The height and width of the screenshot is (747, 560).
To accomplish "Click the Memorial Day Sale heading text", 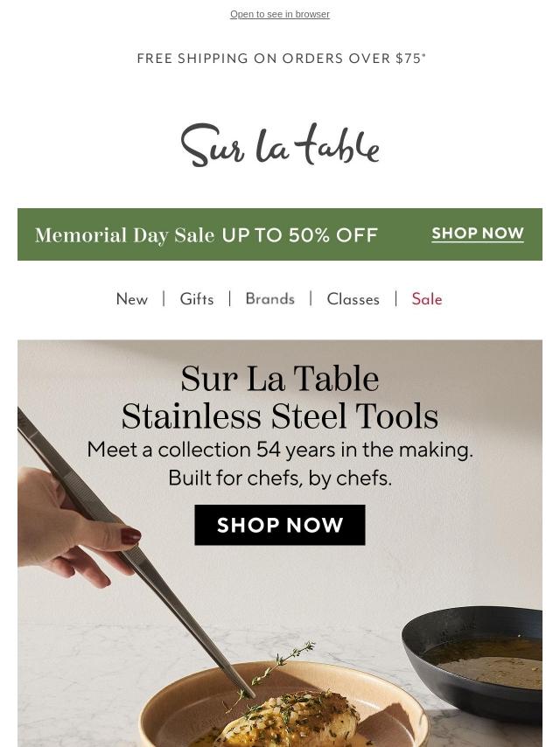I will click(125, 235).
